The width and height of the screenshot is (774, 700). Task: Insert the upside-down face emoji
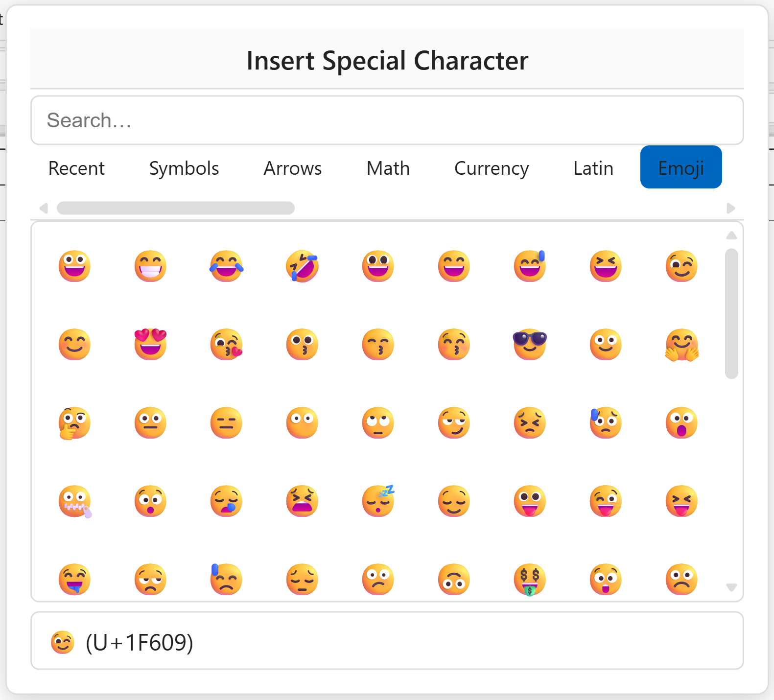coord(454,579)
